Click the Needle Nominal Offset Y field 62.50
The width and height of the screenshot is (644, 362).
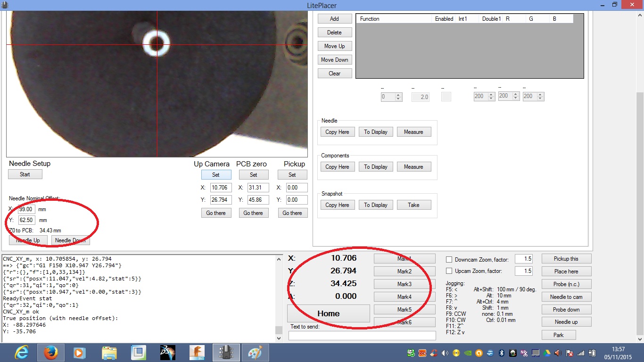tap(26, 220)
